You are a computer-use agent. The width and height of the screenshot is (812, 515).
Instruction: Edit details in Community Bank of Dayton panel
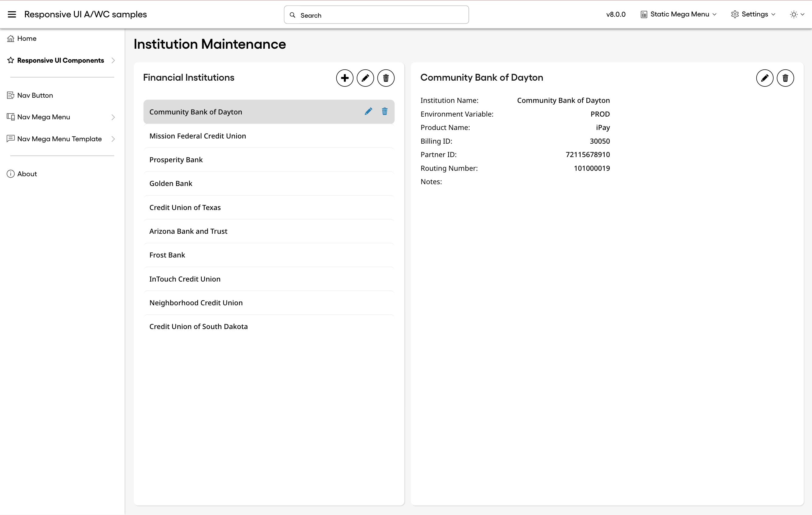click(x=765, y=78)
